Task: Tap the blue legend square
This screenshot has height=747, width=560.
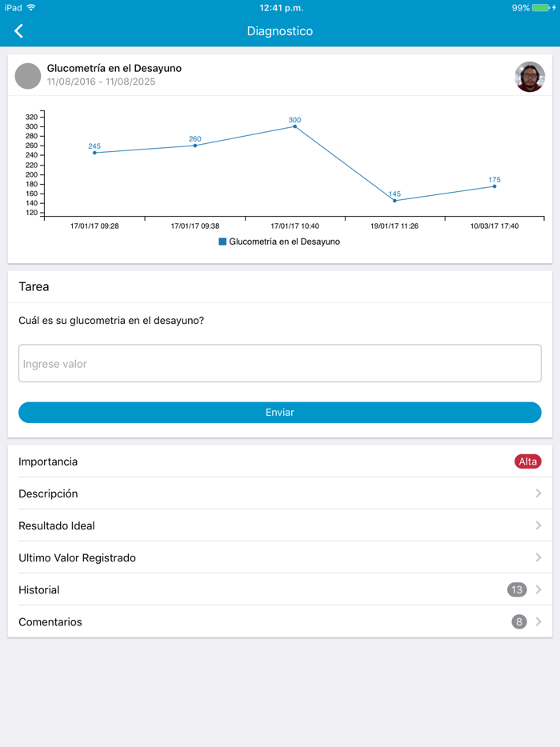Action: coord(222,242)
